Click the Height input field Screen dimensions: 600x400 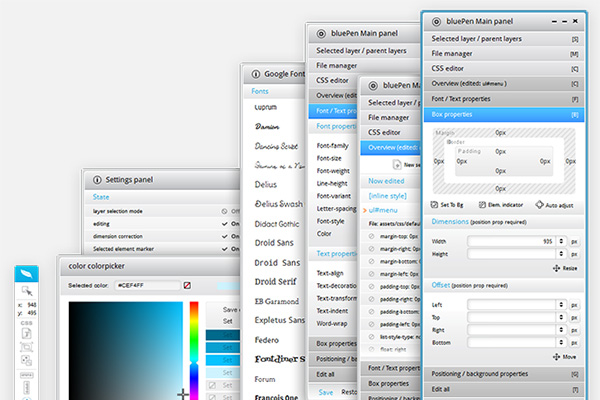(512, 254)
